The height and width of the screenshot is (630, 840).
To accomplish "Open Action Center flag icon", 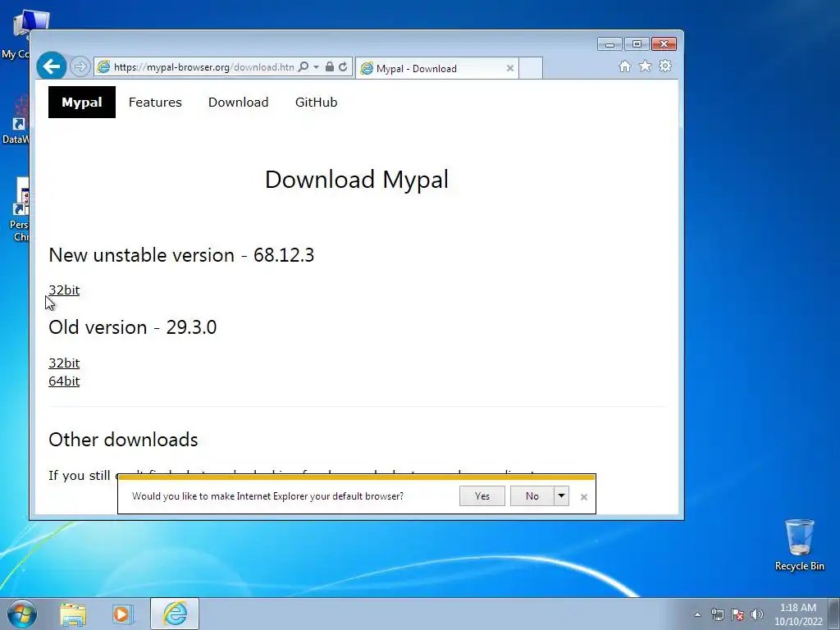I will coord(737,614).
